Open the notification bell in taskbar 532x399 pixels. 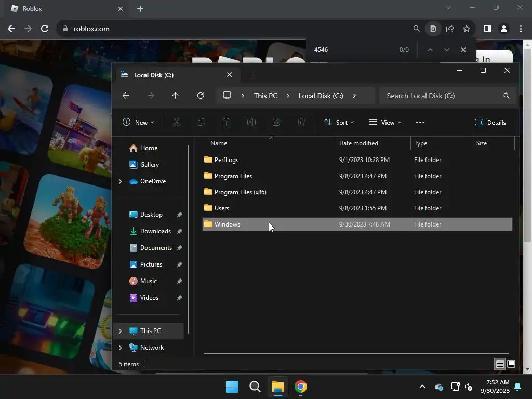point(518,387)
